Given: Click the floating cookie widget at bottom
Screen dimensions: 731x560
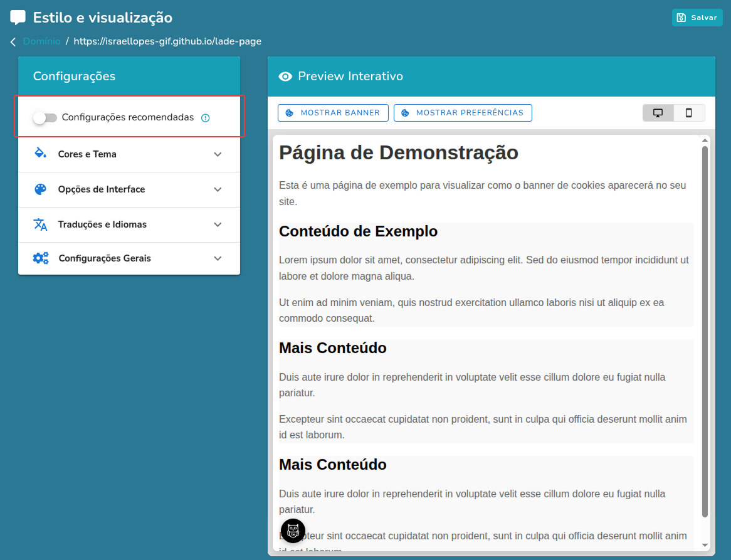Looking at the screenshot, I should (x=292, y=531).
